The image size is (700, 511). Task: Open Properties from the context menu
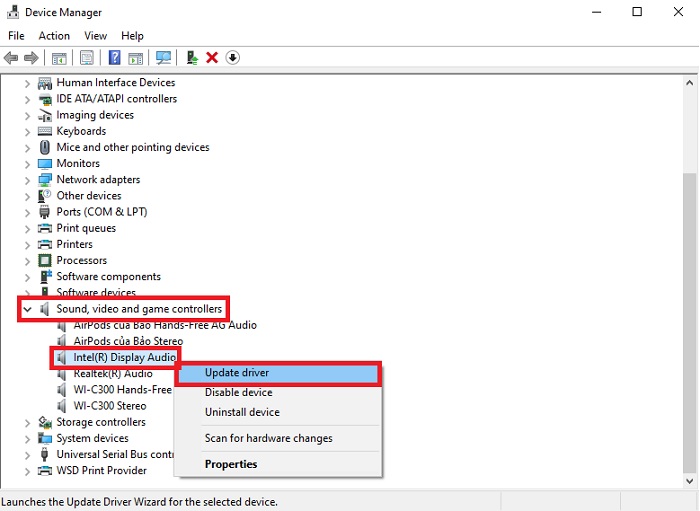(x=231, y=464)
